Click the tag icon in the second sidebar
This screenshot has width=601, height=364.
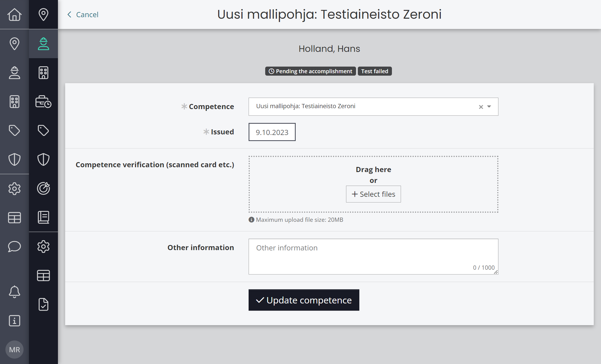(43, 130)
